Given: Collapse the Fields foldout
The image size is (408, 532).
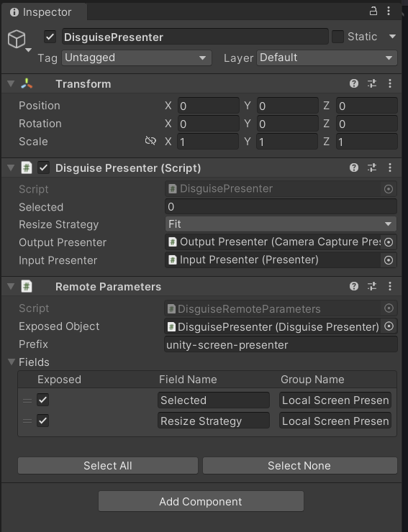Looking at the screenshot, I should click(x=12, y=362).
